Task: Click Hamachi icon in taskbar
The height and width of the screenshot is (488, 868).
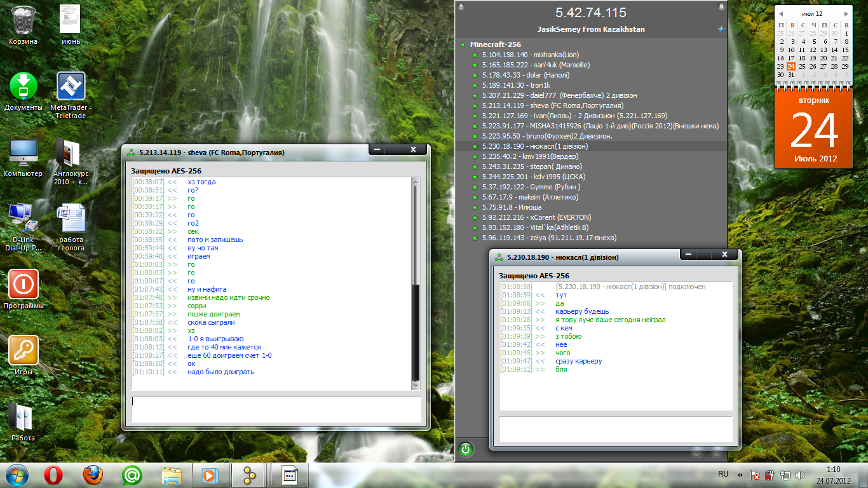Action: tap(250, 475)
